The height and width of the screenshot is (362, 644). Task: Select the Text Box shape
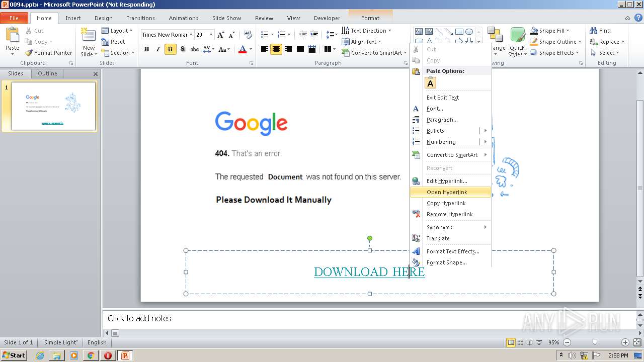click(x=419, y=32)
